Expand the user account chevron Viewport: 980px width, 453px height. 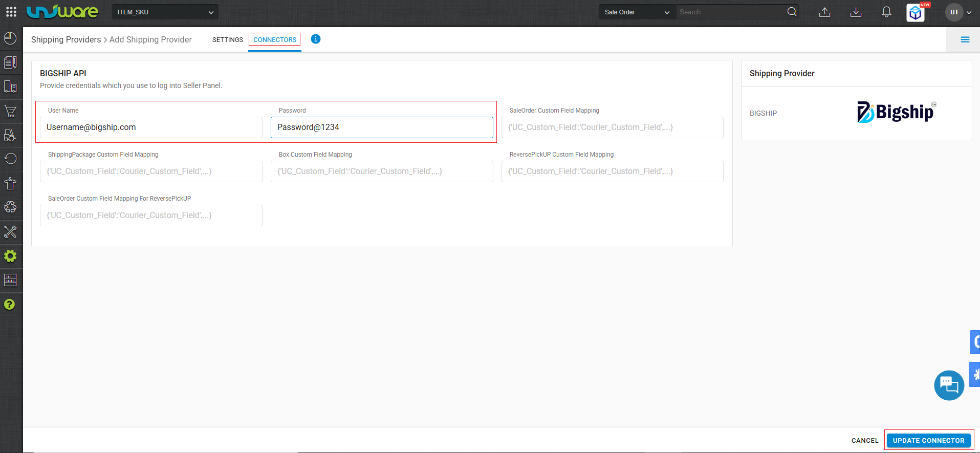(969, 13)
